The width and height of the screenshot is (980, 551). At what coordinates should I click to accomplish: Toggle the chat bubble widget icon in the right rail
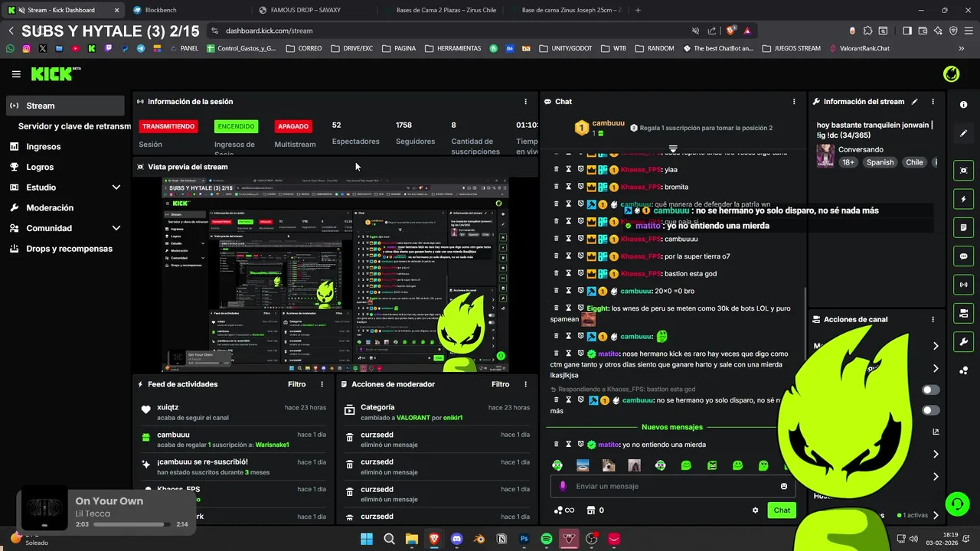point(963,256)
